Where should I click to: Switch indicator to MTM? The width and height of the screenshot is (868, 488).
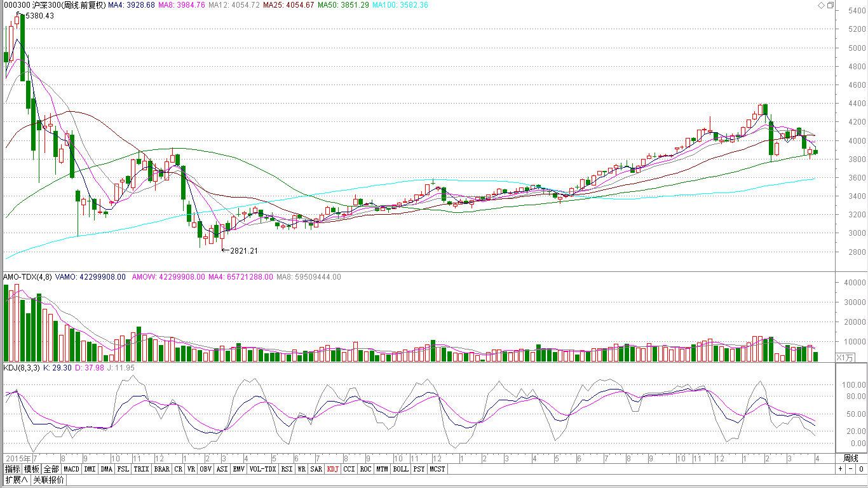pos(381,469)
